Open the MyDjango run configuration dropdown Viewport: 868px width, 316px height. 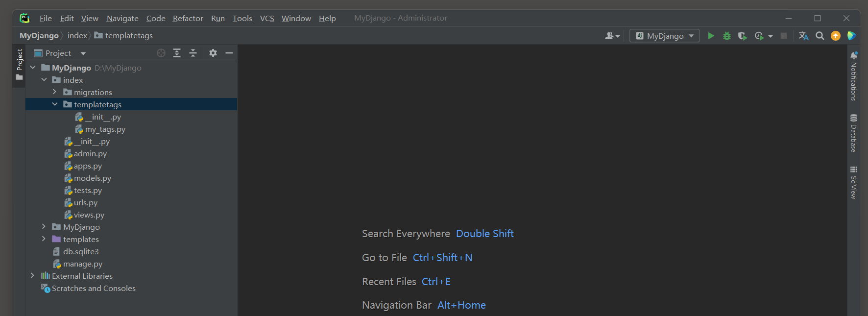[x=665, y=36]
